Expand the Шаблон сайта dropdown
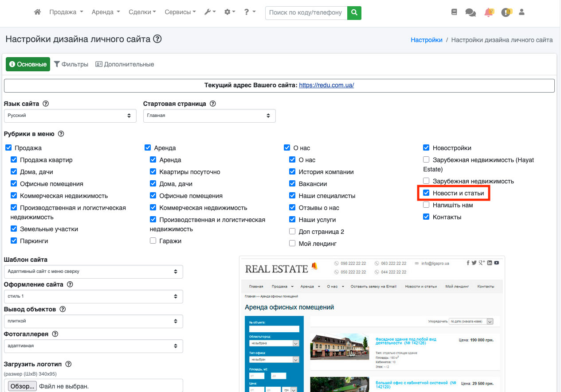This screenshot has width=561, height=392. [x=93, y=272]
